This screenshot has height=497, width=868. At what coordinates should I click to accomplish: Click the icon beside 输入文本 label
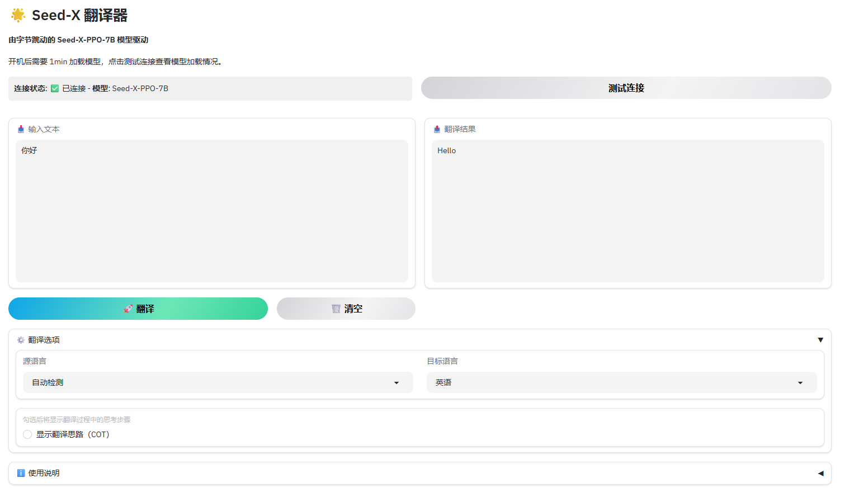[21, 129]
